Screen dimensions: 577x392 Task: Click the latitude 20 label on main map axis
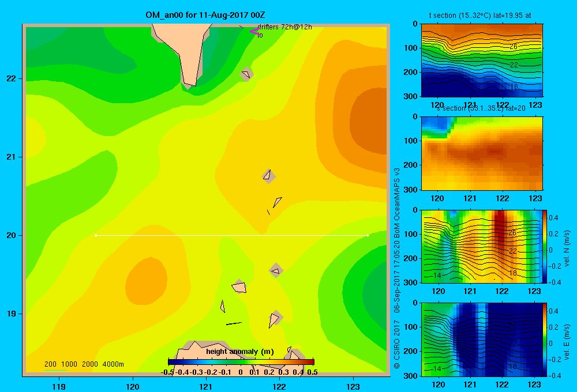pyautogui.click(x=12, y=235)
